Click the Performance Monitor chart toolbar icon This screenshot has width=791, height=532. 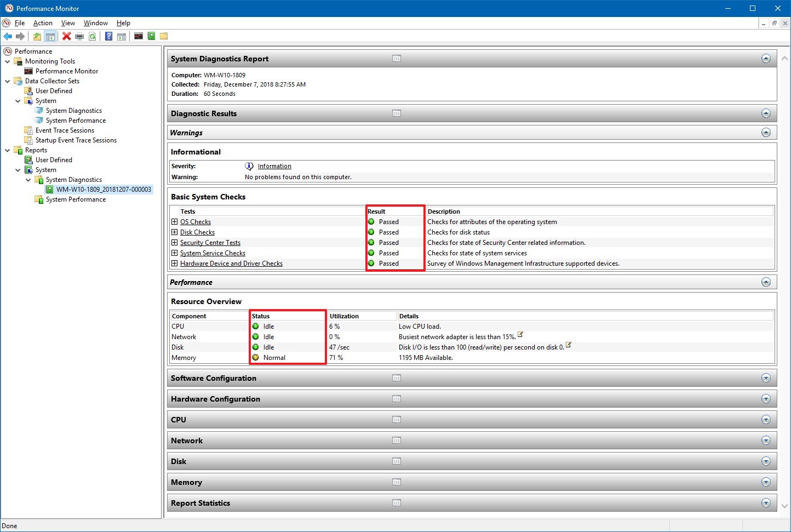pyautogui.click(x=139, y=36)
